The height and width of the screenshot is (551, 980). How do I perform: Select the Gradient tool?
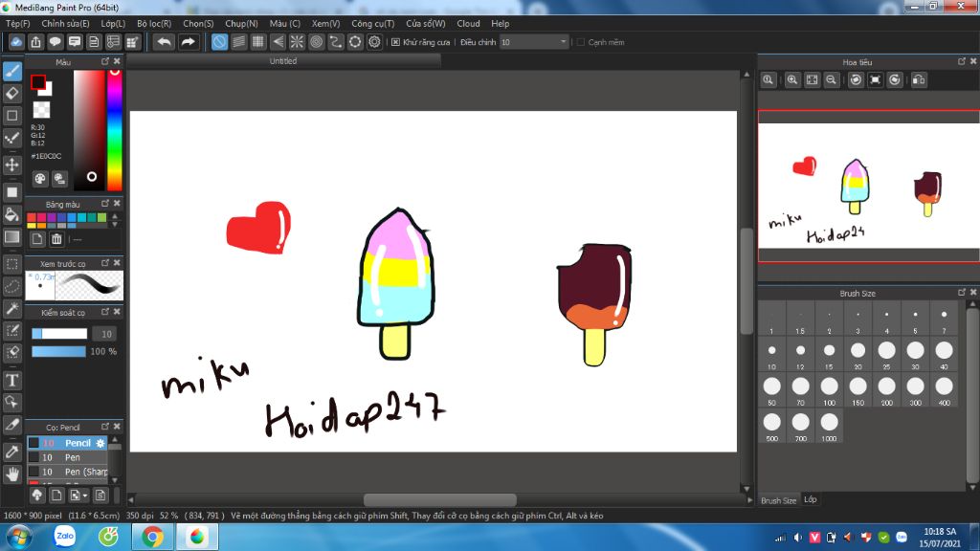pyautogui.click(x=11, y=237)
